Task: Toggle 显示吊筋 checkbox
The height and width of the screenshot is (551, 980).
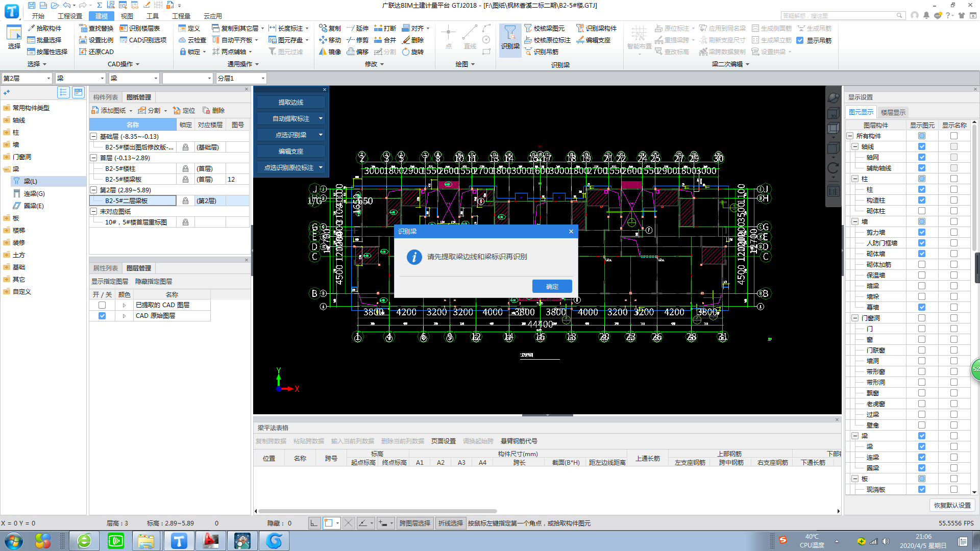Action: click(x=800, y=40)
